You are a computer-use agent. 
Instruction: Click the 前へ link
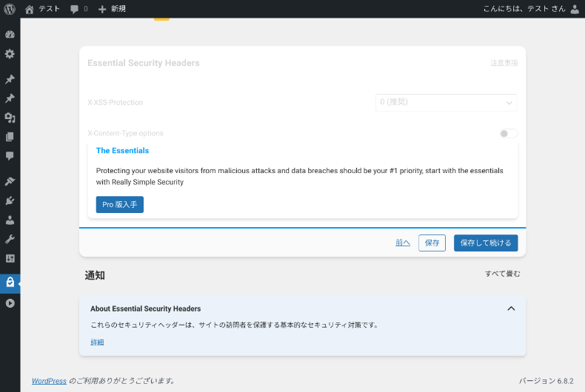click(x=403, y=243)
